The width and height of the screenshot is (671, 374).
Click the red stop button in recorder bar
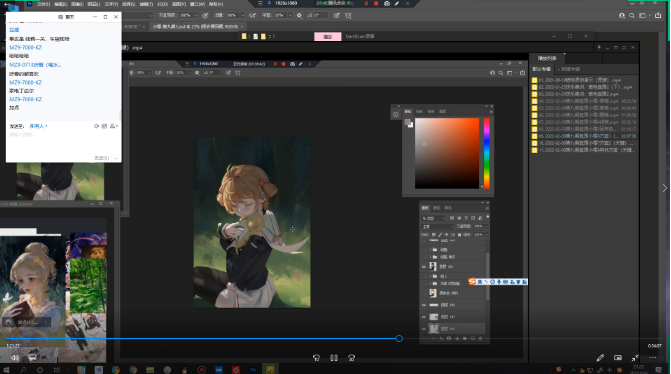coord(376,3)
